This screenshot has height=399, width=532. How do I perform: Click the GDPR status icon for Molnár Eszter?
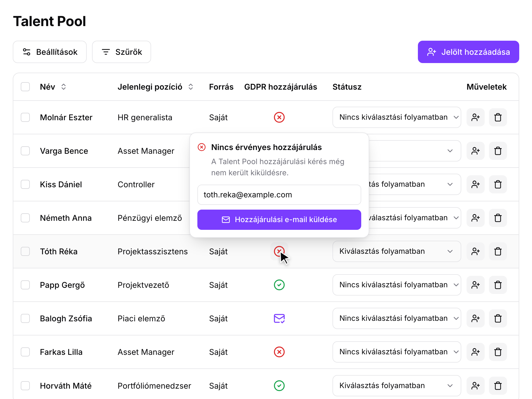pyautogui.click(x=279, y=117)
